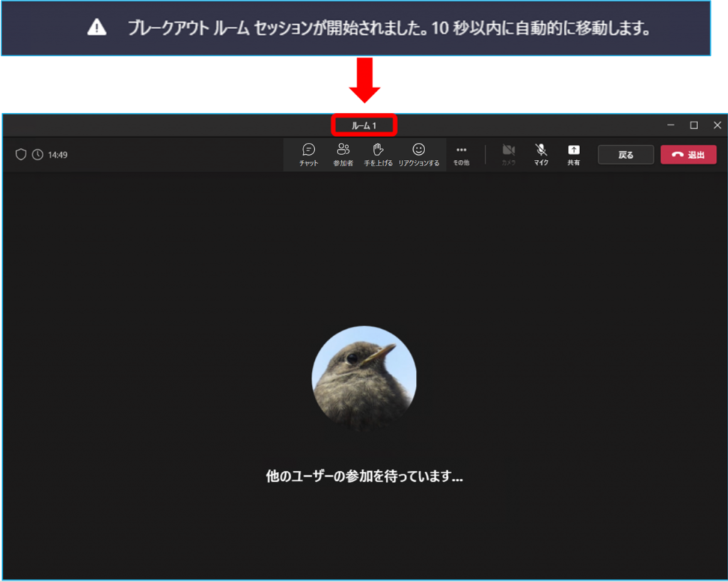Expand the その他 (more options) menu
The height and width of the screenshot is (582, 728).
point(461,154)
